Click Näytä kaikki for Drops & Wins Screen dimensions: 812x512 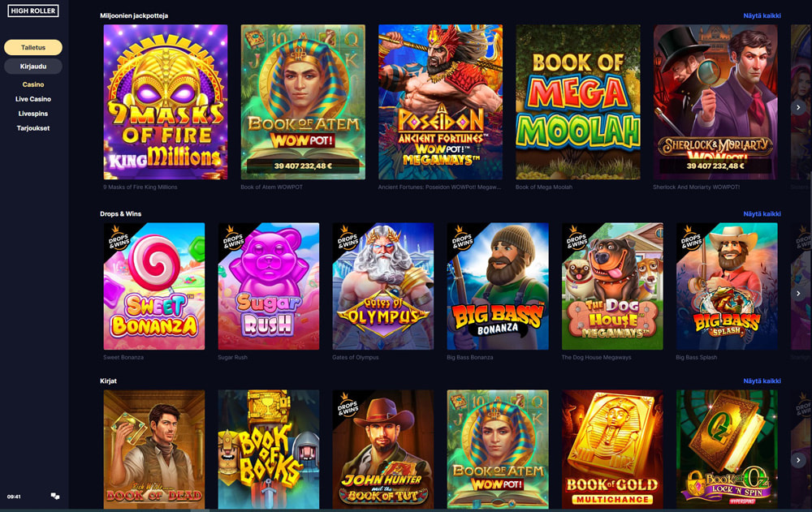[762, 214]
